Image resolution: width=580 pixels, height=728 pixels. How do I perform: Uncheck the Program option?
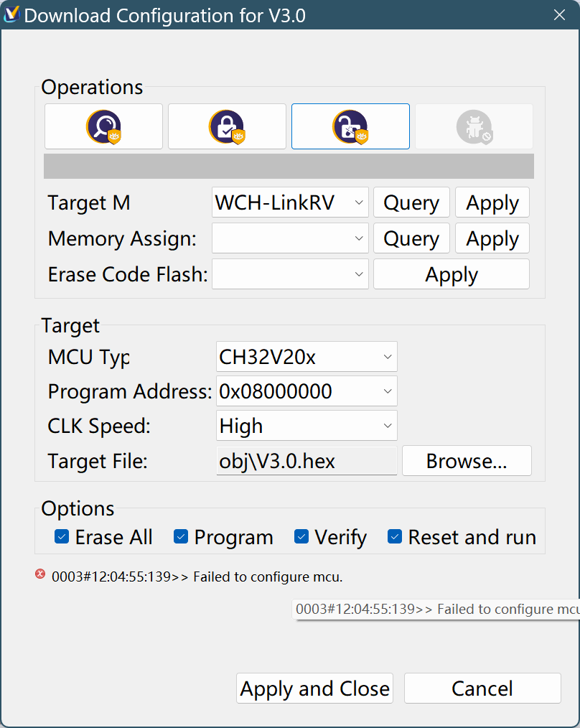pos(181,536)
